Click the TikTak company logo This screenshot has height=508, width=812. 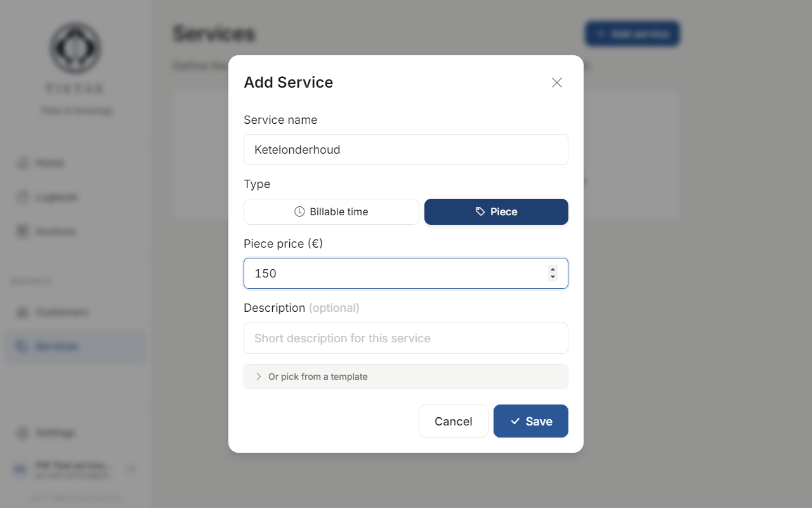[x=75, y=48]
